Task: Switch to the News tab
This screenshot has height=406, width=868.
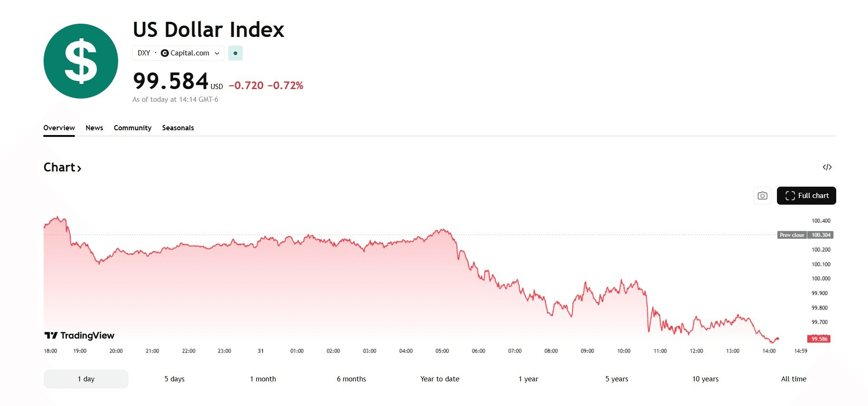Action: (x=94, y=128)
